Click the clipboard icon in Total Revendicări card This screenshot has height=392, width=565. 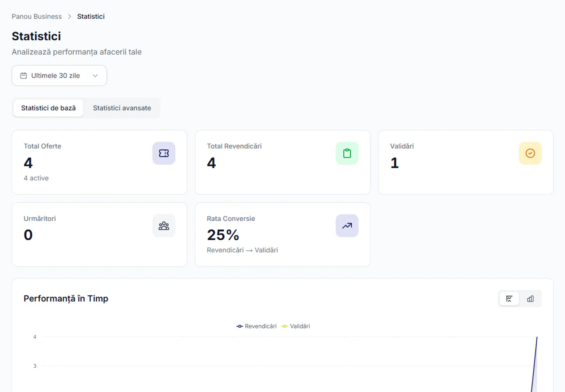347,153
